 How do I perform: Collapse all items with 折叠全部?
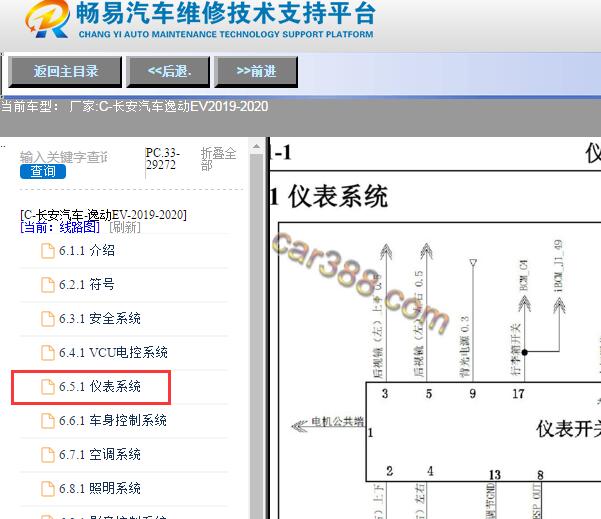[x=218, y=159]
